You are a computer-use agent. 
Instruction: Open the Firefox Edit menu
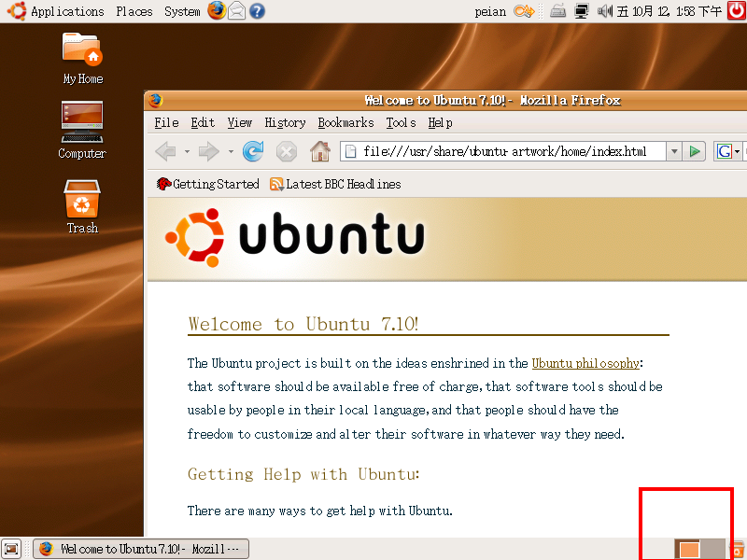pos(203,123)
